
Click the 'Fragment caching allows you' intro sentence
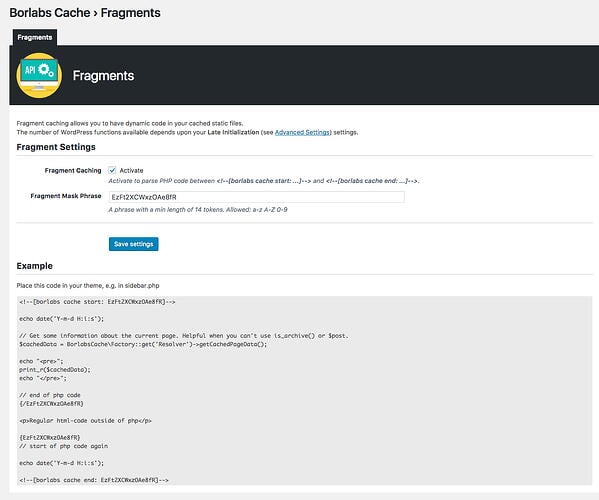(130, 123)
